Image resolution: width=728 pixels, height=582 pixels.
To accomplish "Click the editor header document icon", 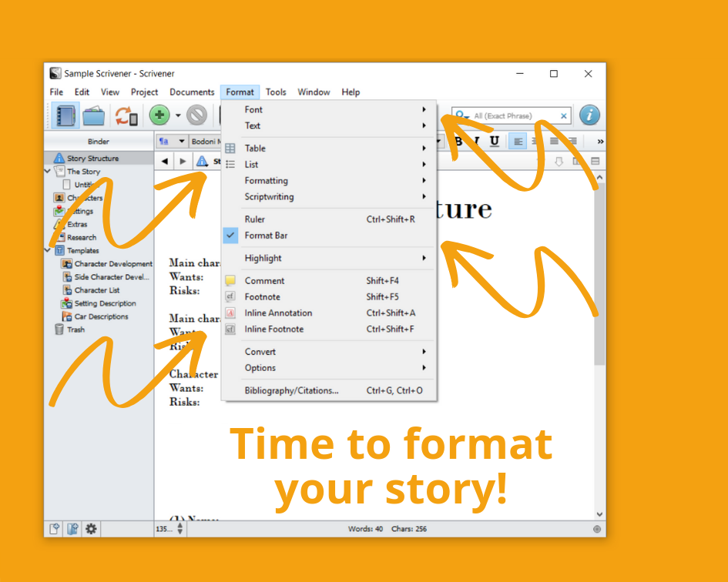I will [x=202, y=162].
